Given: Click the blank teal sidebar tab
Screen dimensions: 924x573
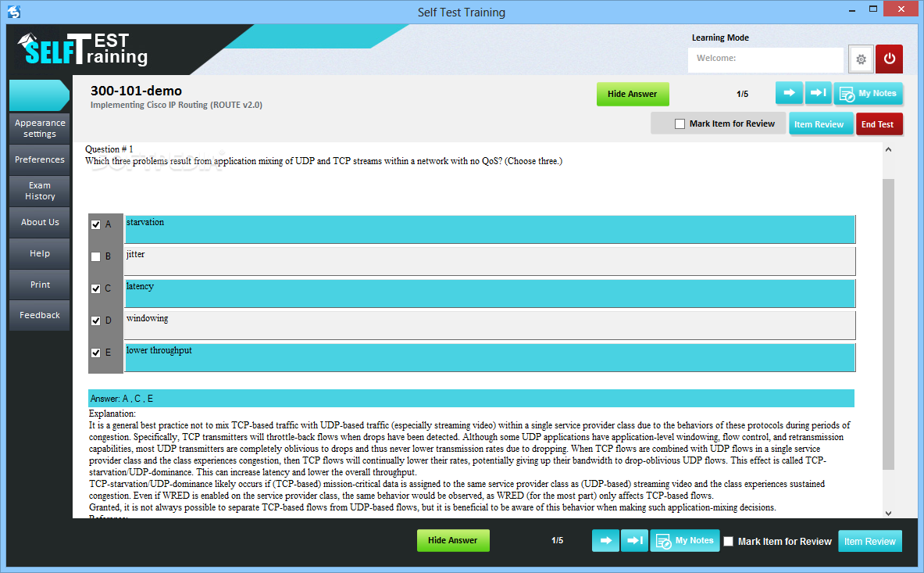Looking at the screenshot, I should coord(39,95).
